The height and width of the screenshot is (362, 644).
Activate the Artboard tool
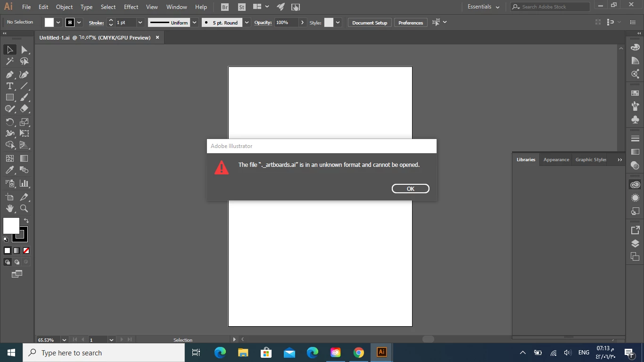pyautogui.click(x=10, y=197)
